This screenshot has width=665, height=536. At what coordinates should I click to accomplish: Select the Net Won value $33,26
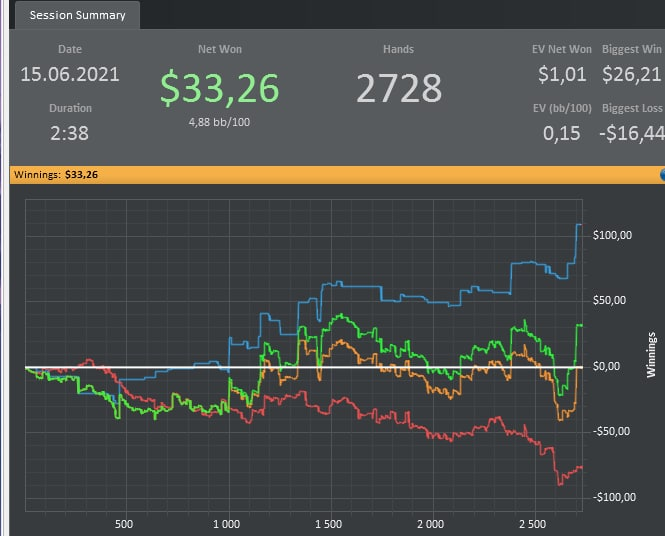(x=220, y=88)
